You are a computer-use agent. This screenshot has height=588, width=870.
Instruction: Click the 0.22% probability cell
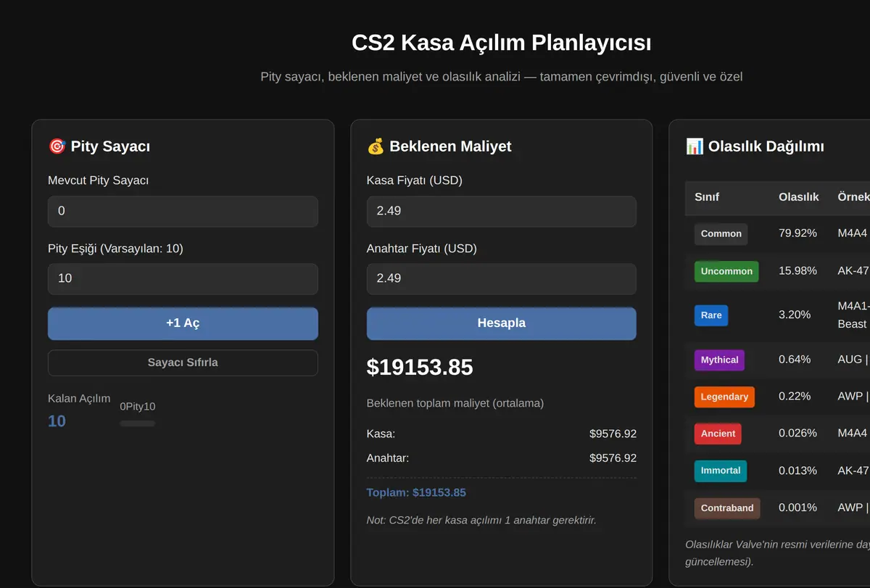pyautogui.click(x=795, y=396)
